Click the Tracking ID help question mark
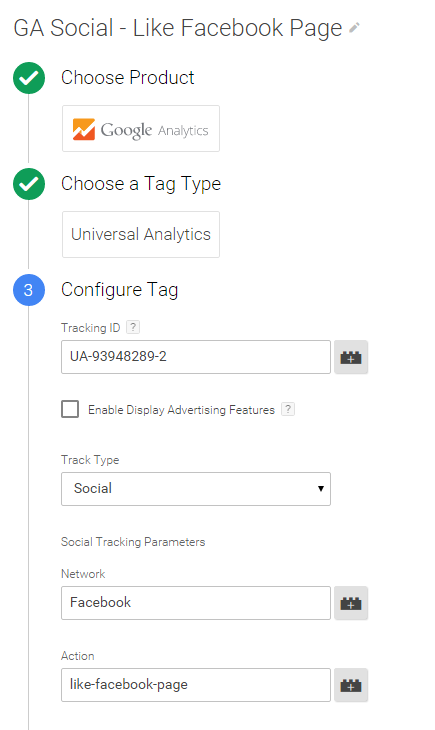Image resolution: width=435 pixels, height=730 pixels. pos(133,327)
